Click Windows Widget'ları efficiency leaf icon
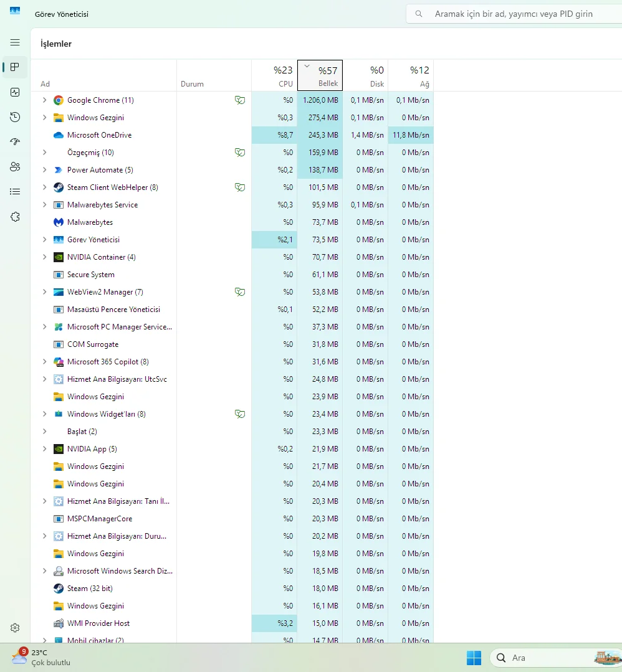Image resolution: width=622 pixels, height=672 pixels. click(240, 414)
